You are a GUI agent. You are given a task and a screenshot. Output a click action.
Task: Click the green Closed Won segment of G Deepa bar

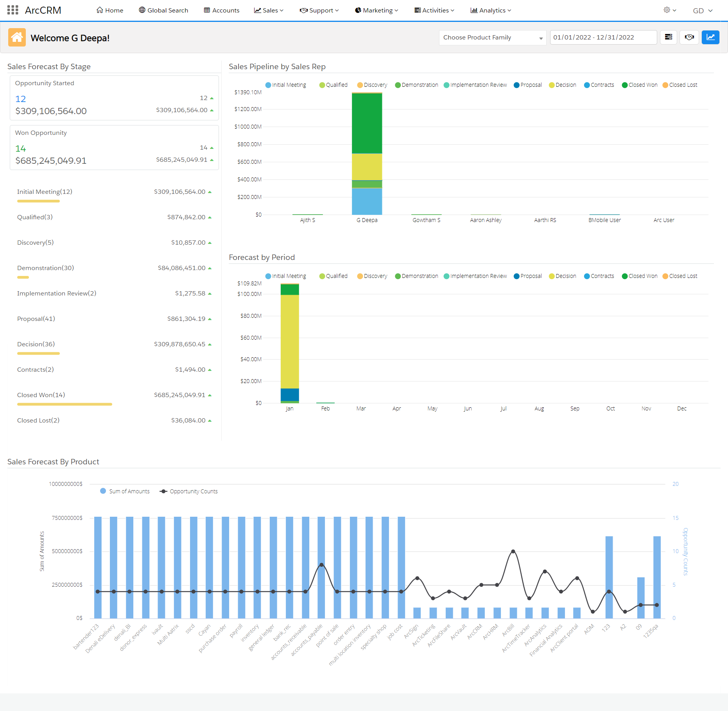tap(367, 123)
